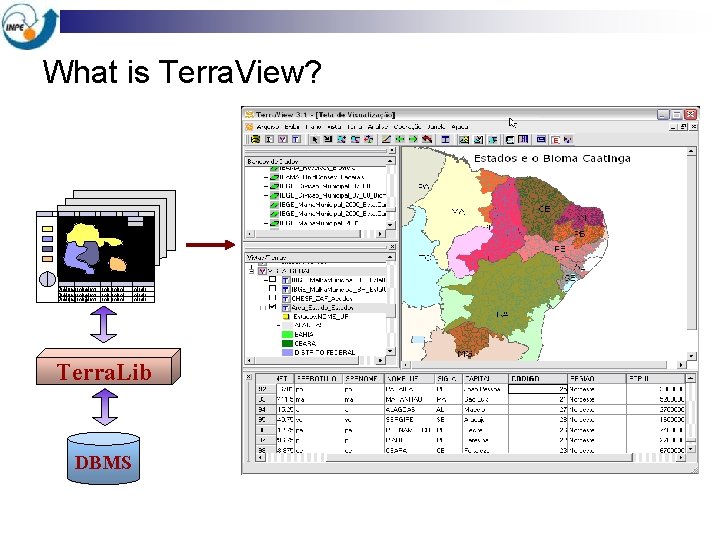The height and width of the screenshot is (540, 720).
Task: Click map title 'Estados e o Bioma Caatinga'
Action: pyautogui.click(x=552, y=158)
